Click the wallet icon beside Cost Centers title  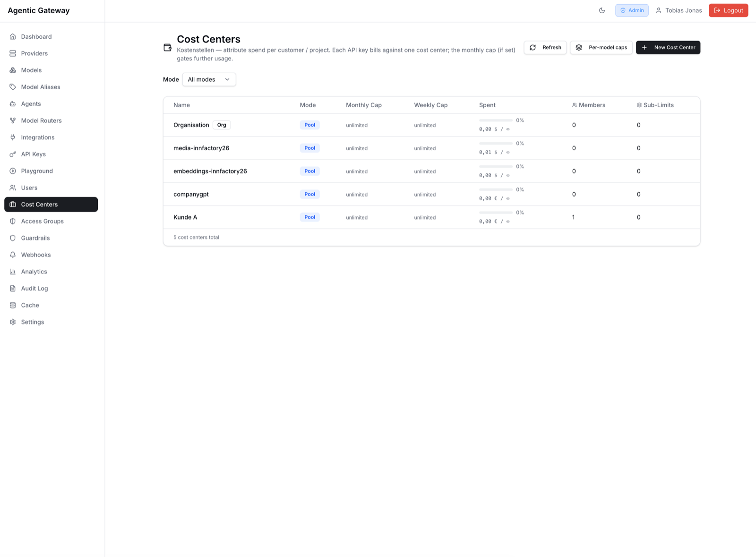[167, 47]
